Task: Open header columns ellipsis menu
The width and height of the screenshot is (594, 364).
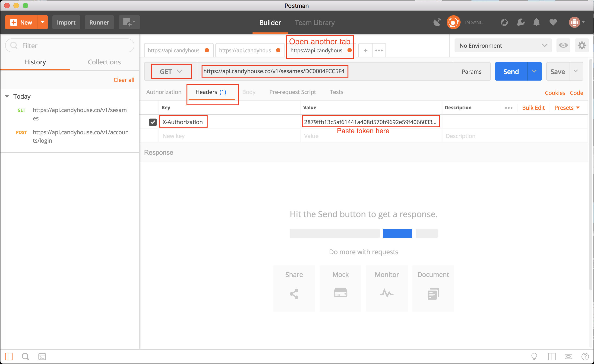Action: pos(509,108)
